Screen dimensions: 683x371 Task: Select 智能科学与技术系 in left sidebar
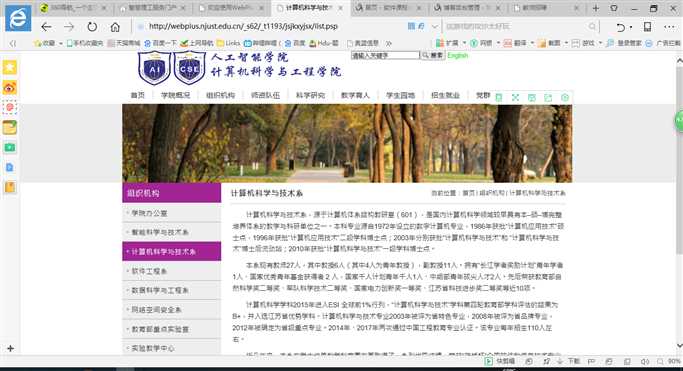click(172, 232)
